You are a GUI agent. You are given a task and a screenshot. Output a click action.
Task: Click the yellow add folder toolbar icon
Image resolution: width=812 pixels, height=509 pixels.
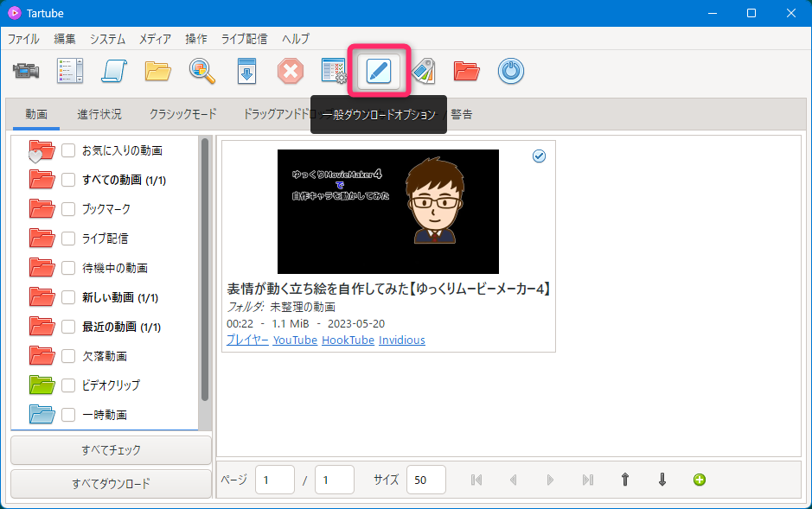point(158,71)
